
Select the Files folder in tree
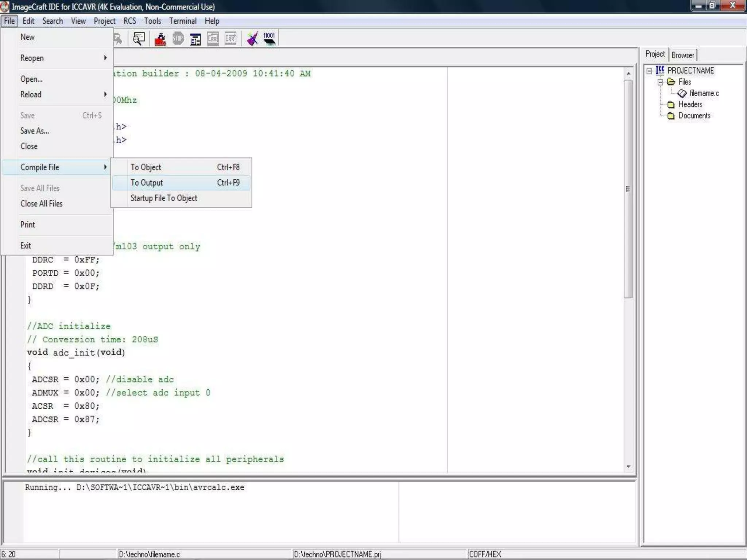tap(685, 82)
